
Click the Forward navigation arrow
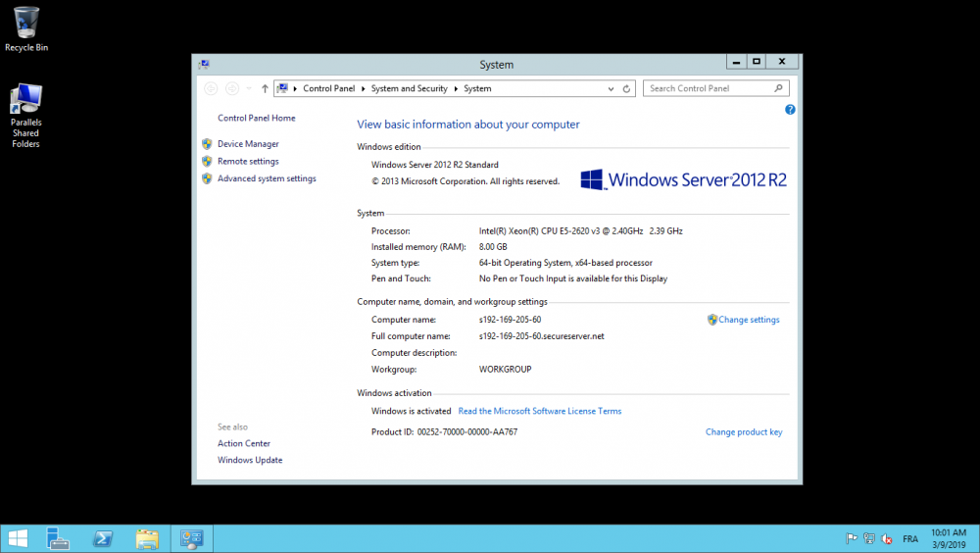coord(232,89)
